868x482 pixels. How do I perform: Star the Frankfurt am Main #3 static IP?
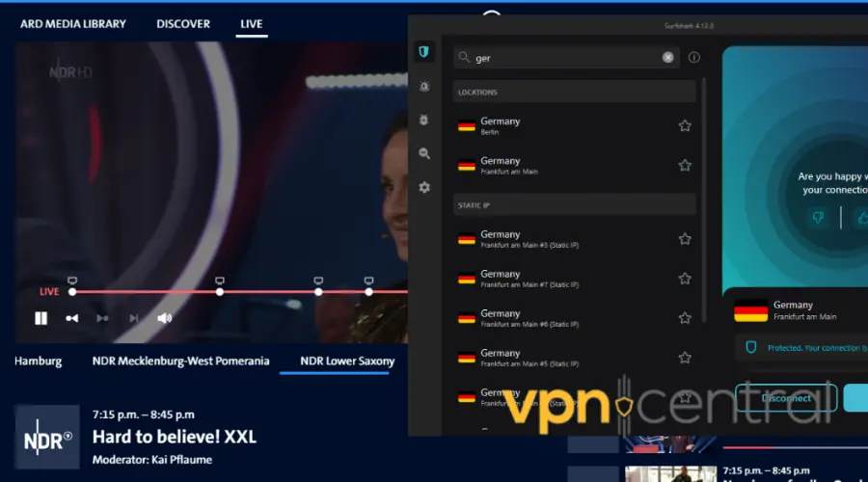pos(685,239)
